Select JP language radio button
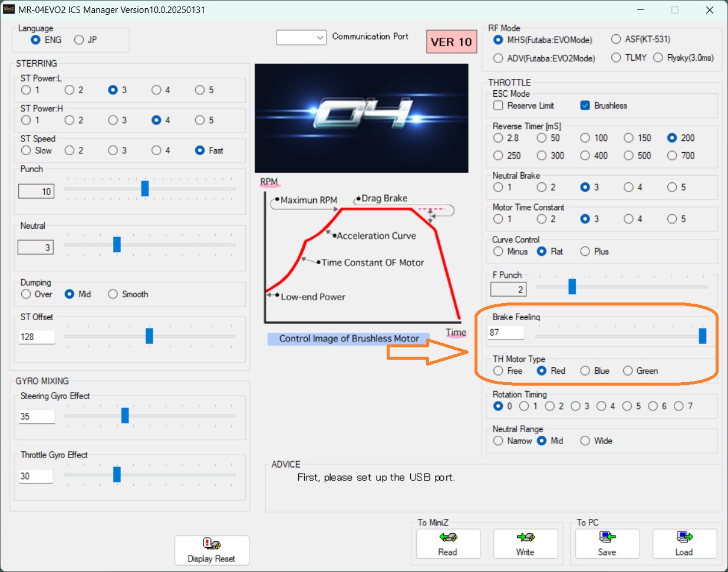728x572 pixels. (80, 40)
